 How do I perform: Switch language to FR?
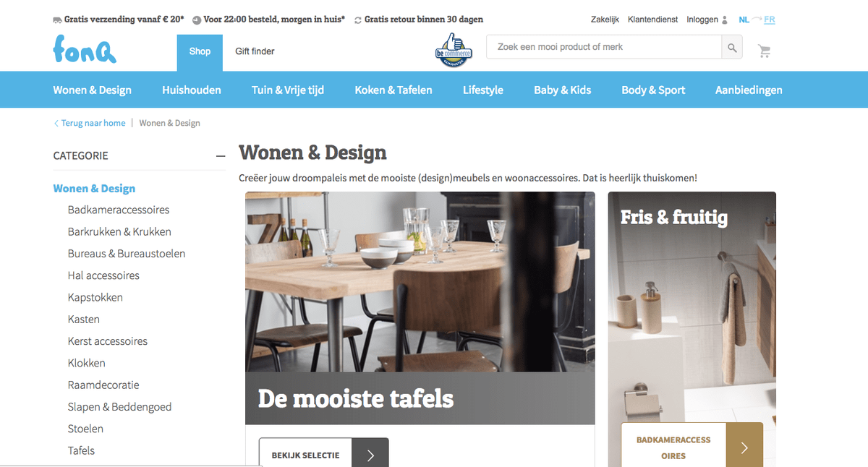click(x=769, y=20)
